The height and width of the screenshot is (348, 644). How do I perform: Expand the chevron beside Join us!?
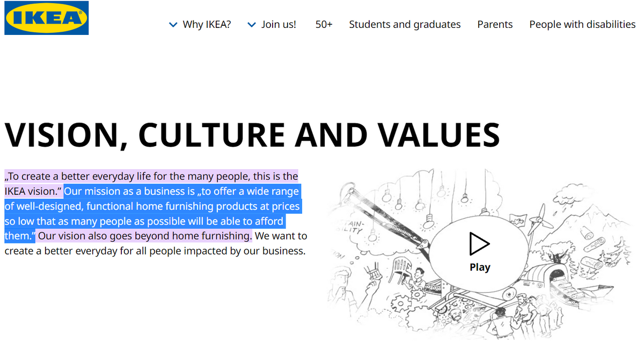(252, 25)
